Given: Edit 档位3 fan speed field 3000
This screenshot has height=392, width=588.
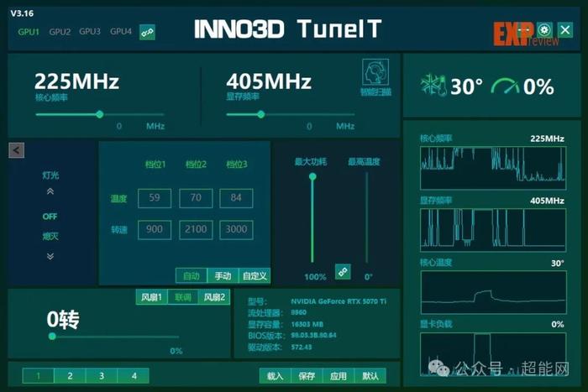Looking at the screenshot, I should click(x=236, y=230).
